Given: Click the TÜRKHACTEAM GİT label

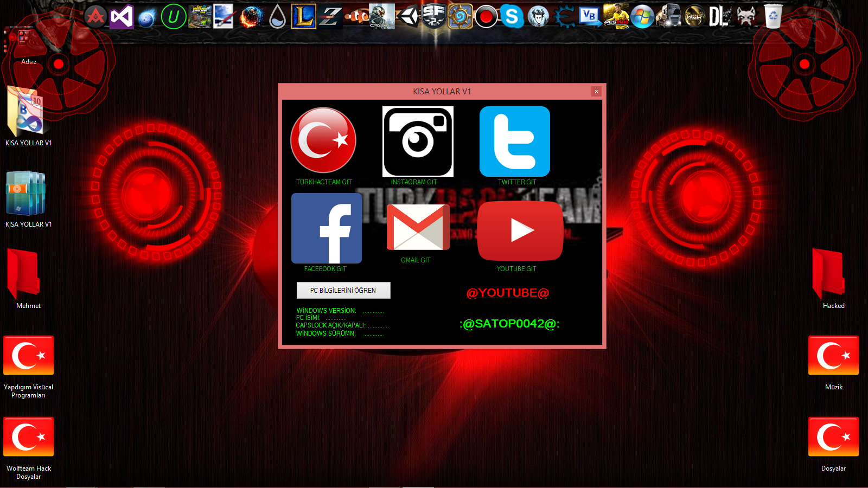Looking at the screenshot, I should click(x=324, y=182).
